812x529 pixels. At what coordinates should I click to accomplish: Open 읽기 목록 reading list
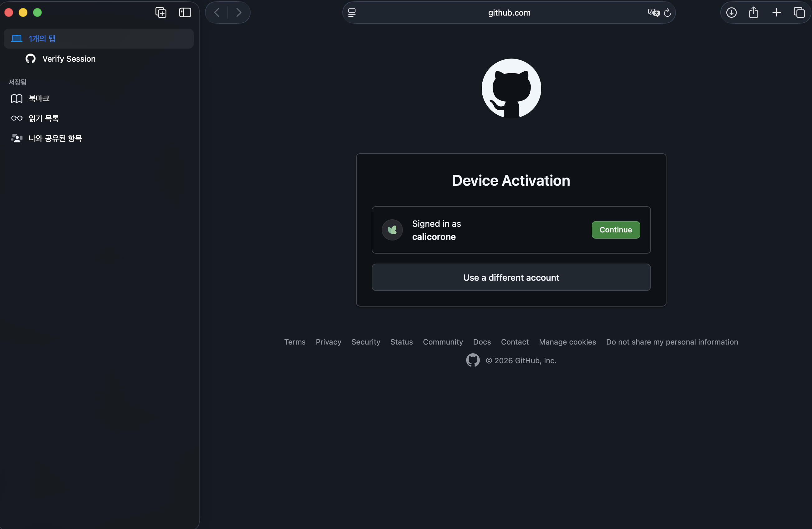pyautogui.click(x=43, y=118)
